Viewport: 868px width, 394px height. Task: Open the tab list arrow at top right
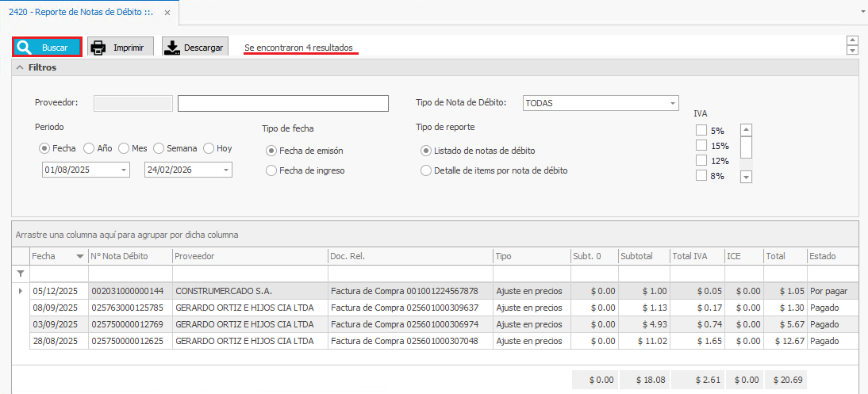[862, 13]
